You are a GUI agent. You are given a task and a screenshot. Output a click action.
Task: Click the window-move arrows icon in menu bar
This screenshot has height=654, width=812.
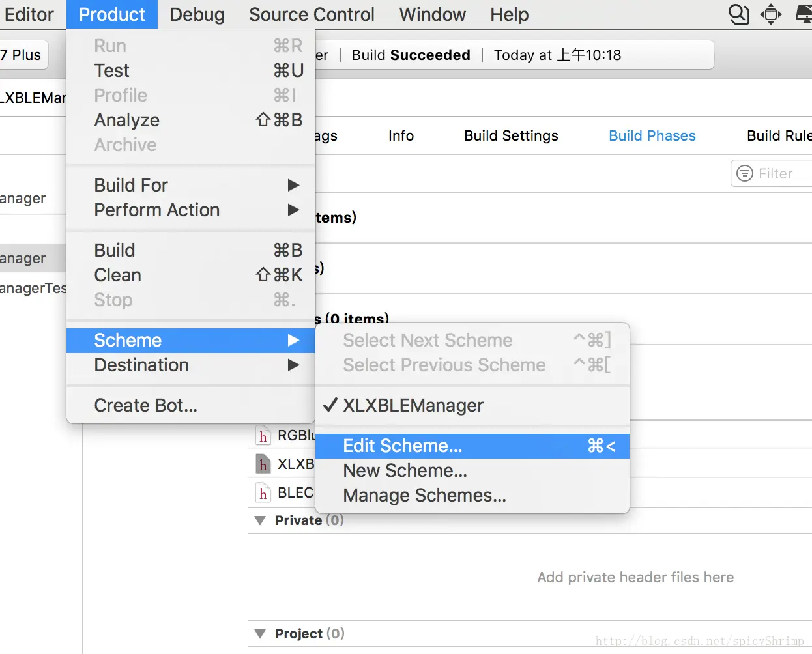coord(771,14)
